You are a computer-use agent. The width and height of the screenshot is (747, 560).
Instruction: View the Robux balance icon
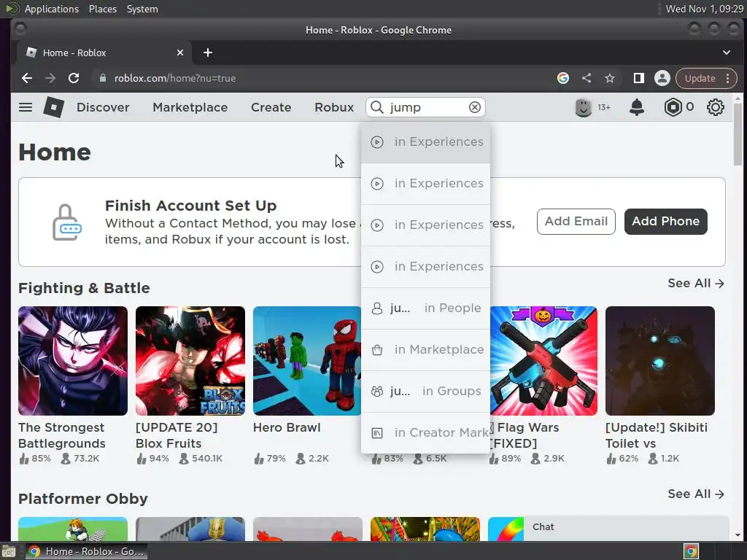pyautogui.click(x=673, y=107)
